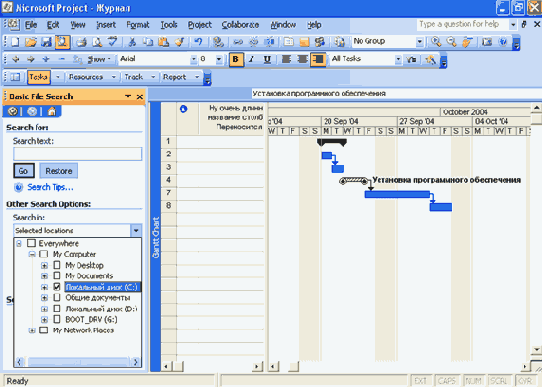The width and height of the screenshot is (542, 387).
Task: Check the My Computer checkbox
Action: click(x=44, y=254)
